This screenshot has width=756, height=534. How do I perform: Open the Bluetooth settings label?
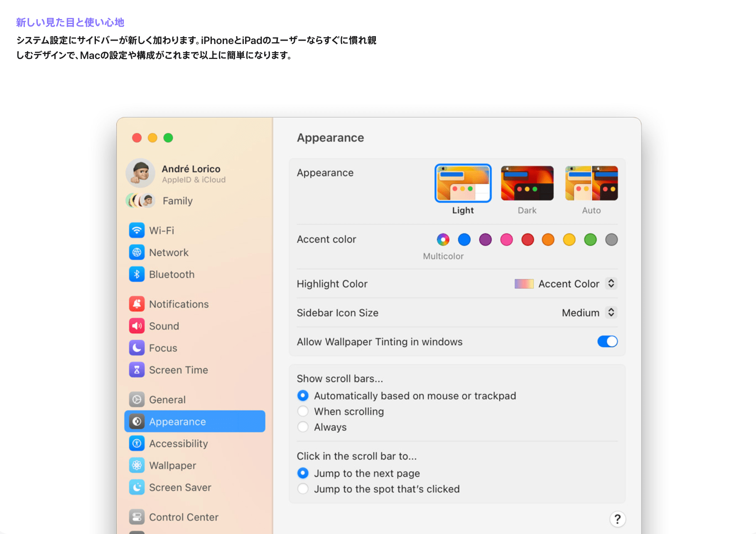pyautogui.click(x=172, y=274)
